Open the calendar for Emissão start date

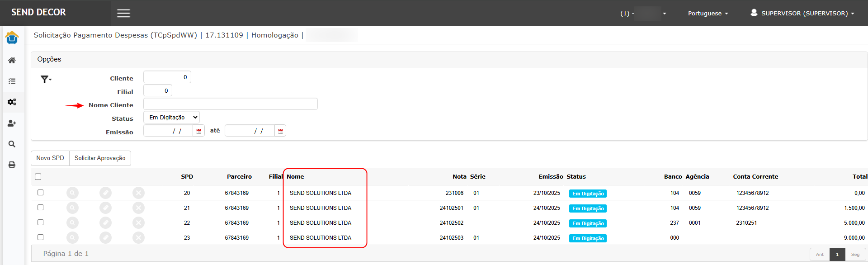coord(198,131)
